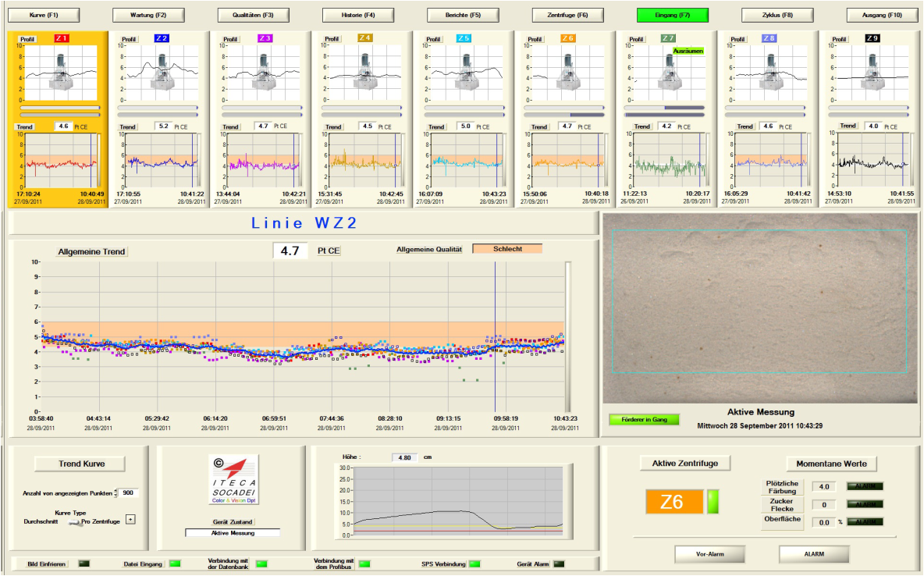Click the Trend Kurve button
Image resolution: width=924 pixels, height=576 pixels.
80,464
